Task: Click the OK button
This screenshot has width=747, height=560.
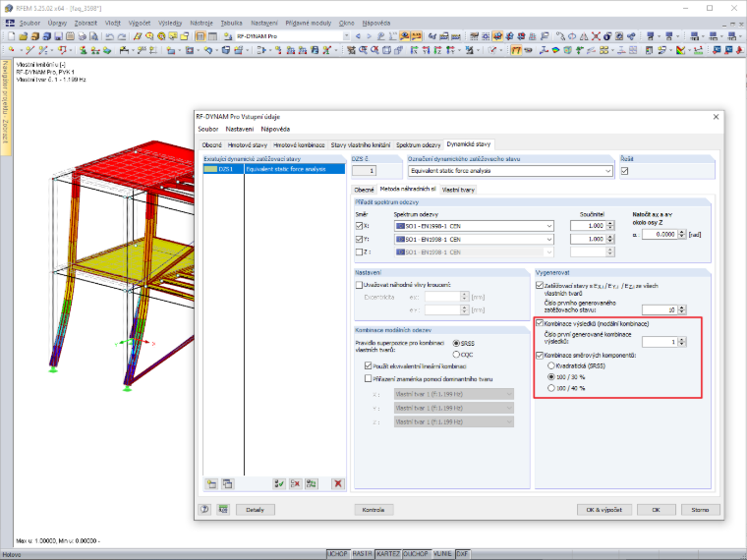Action: tap(656, 510)
